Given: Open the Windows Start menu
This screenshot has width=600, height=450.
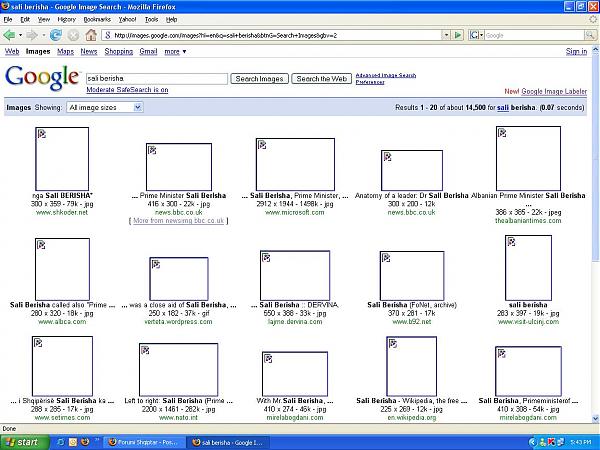Looking at the screenshot, I should click(24, 442).
